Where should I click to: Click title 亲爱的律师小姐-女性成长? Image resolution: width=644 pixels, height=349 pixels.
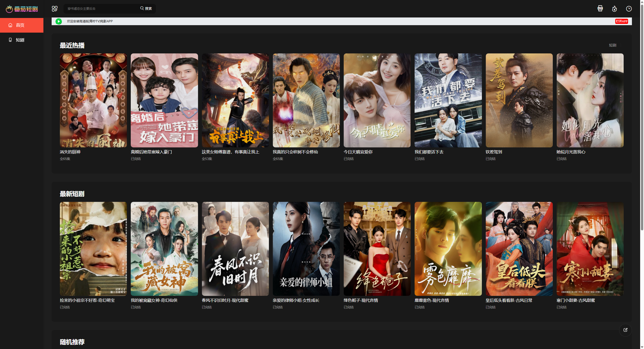296,300
